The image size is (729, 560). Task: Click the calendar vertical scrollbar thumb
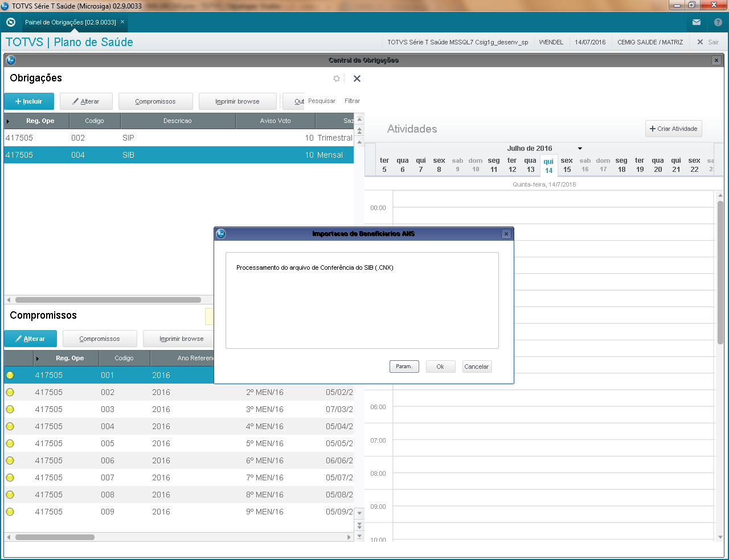[720, 272]
